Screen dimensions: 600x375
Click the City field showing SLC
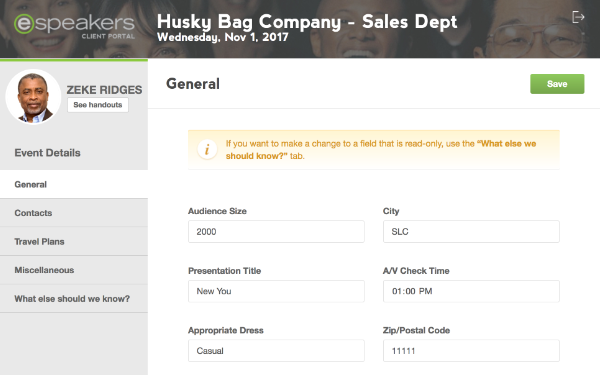471,232
